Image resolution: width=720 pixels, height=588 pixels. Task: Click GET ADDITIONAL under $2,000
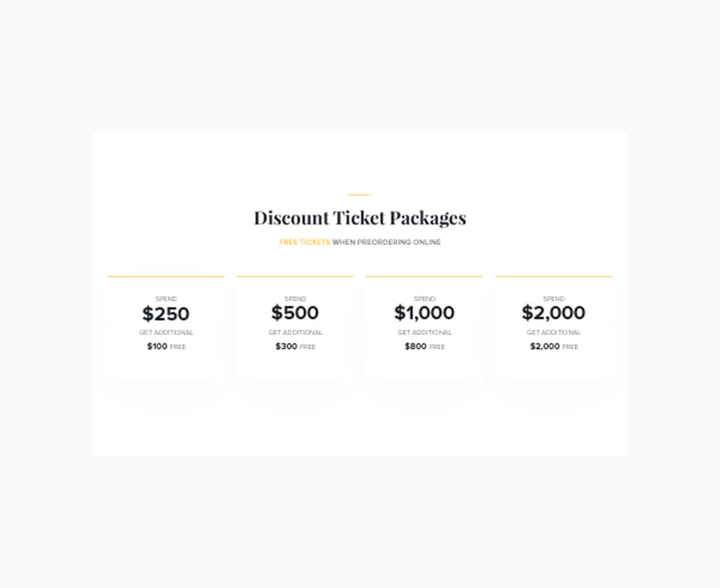(554, 332)
